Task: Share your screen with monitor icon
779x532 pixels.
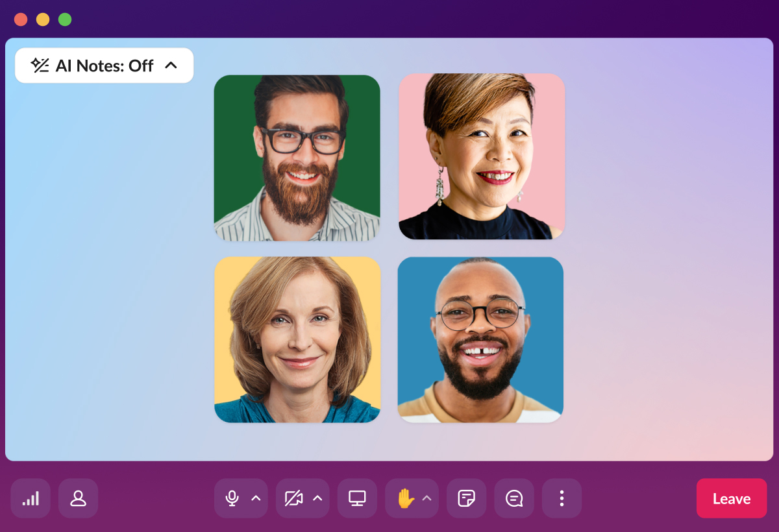Action: (357, 498)
